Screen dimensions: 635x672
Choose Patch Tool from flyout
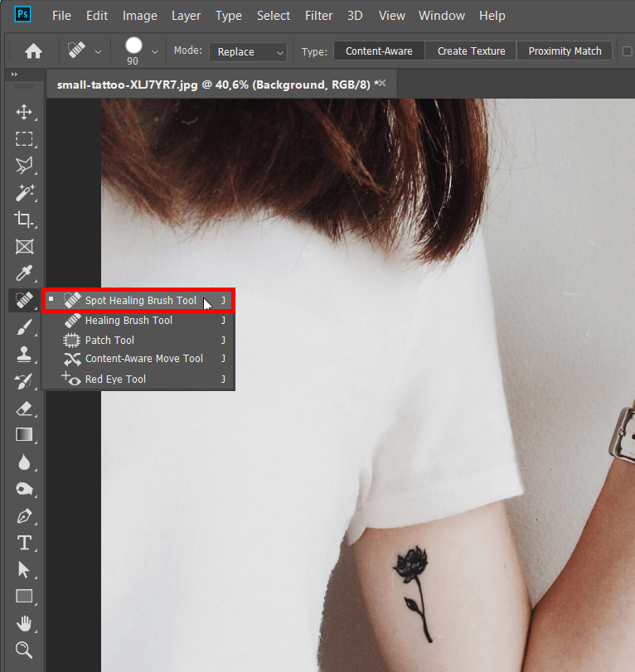tap(138, 340)
